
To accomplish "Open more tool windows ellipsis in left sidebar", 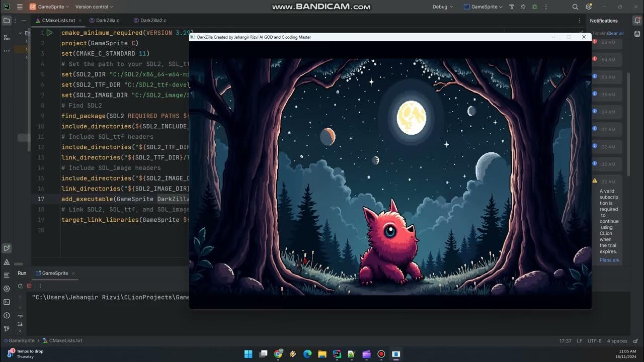I will click(7, 51).
